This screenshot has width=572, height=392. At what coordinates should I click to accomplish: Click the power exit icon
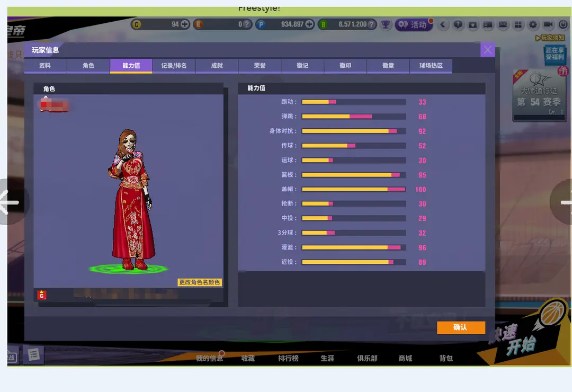pyautogui.click(x=563, y=24)
